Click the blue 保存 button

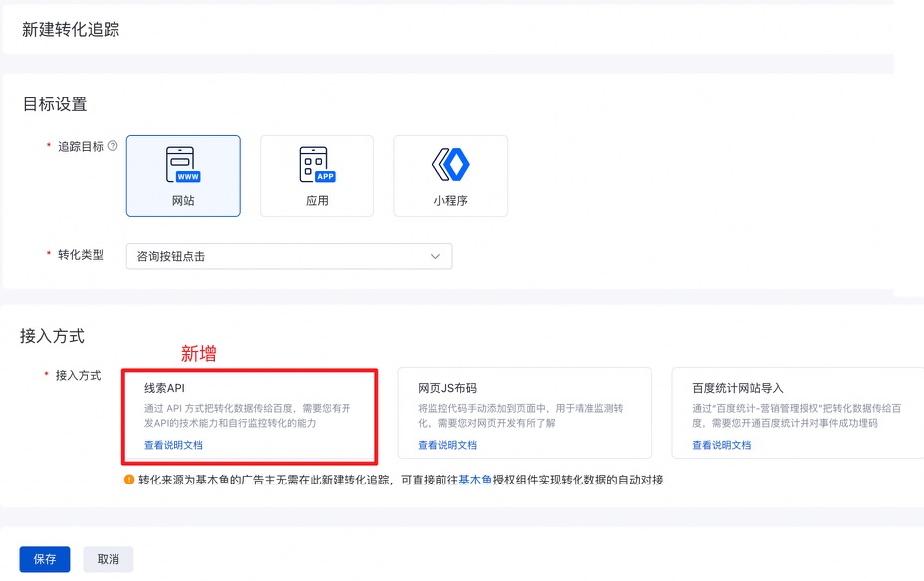pyautogui.click(x=45, y=559)
